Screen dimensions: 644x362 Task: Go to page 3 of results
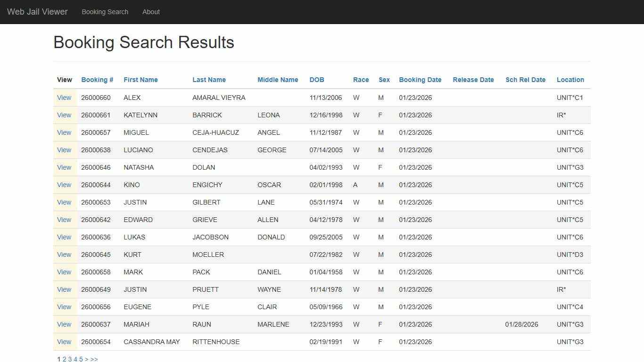pyautogui.click(x=70, y=359)
